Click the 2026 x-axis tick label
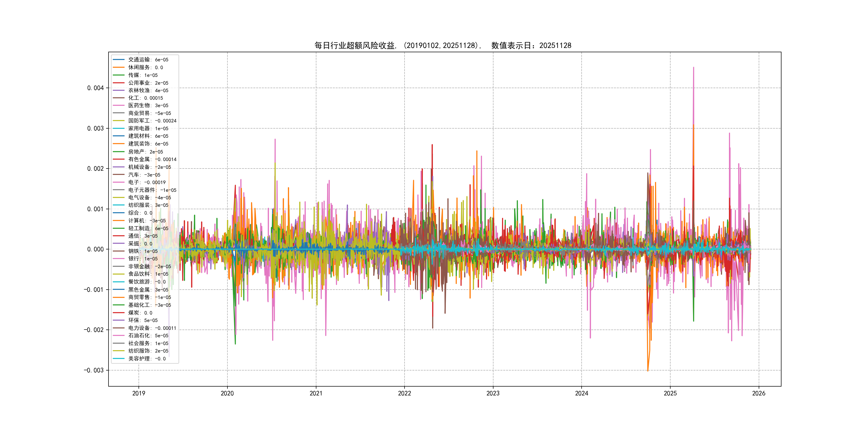 pyautogui.click(x=758, y=393)
